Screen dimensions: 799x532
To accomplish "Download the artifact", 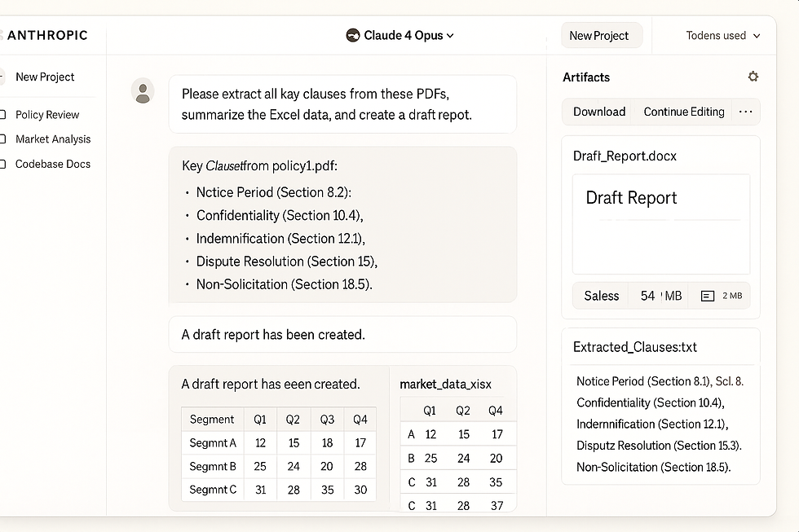I will point(598,112).
